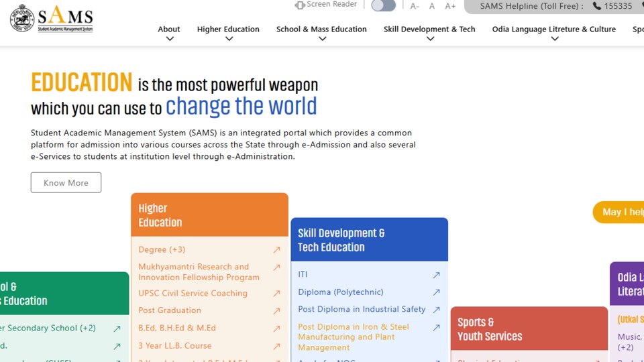Click the SAMS logo
This screenshot has width=644, height=362.
[x=52, y=19]
